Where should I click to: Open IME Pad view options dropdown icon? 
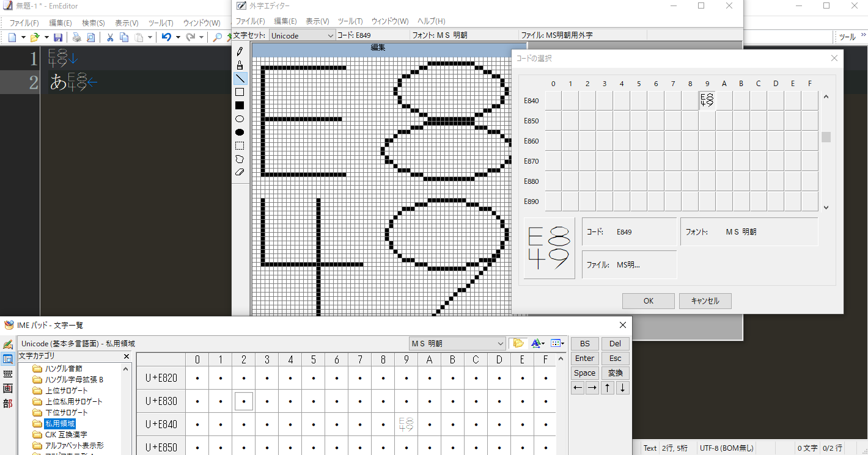click(557, 343)
